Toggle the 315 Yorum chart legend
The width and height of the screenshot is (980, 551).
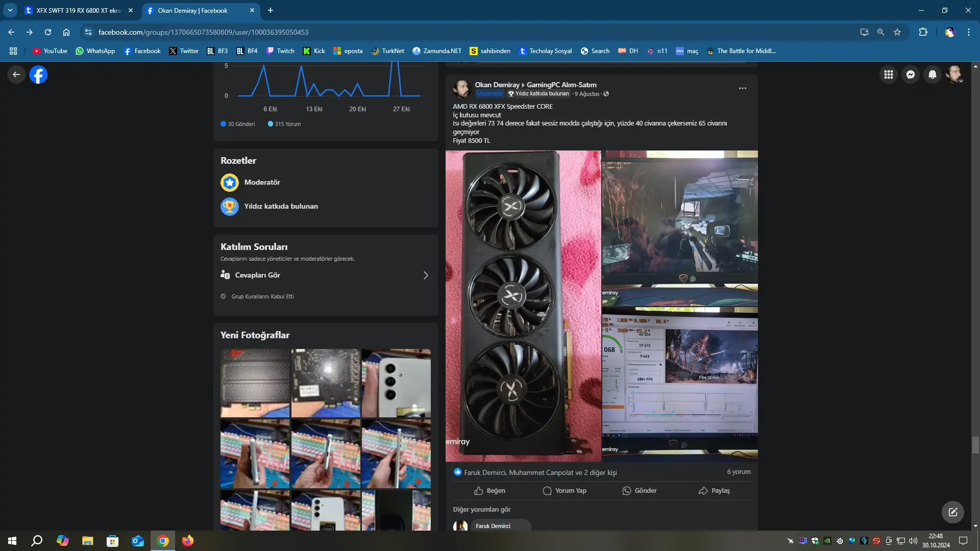[284, 124]
